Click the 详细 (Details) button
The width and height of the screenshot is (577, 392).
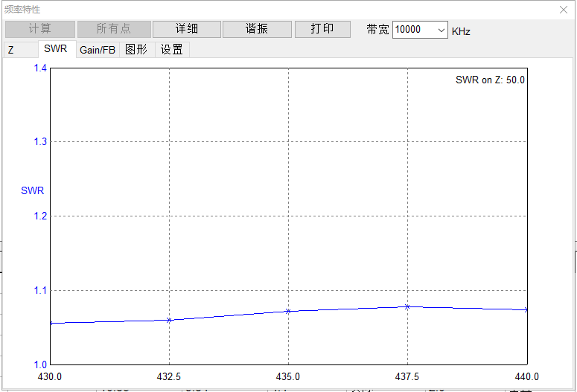click(x=187, y=29)
